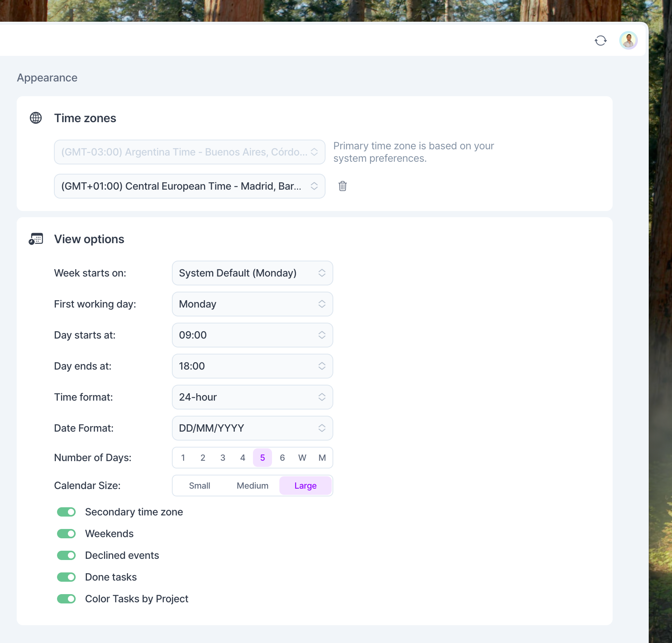Toggle Secondary time zone switch

tap(66, 512)
